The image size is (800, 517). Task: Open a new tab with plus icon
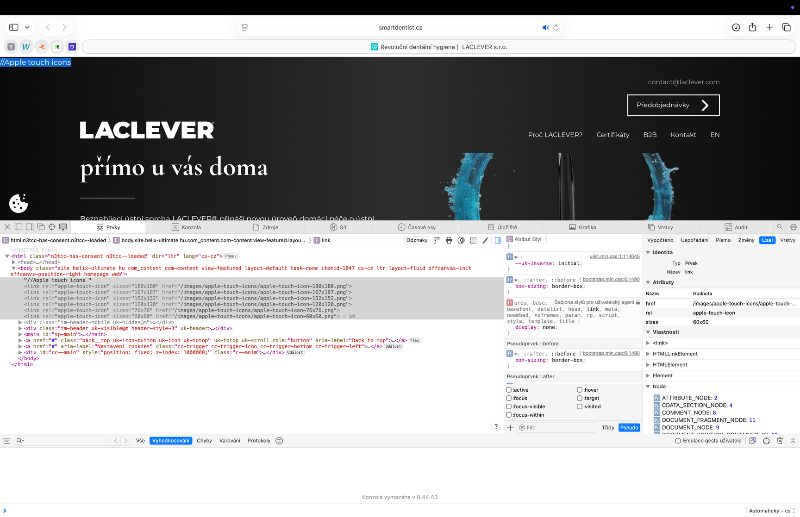pos(769,27)
